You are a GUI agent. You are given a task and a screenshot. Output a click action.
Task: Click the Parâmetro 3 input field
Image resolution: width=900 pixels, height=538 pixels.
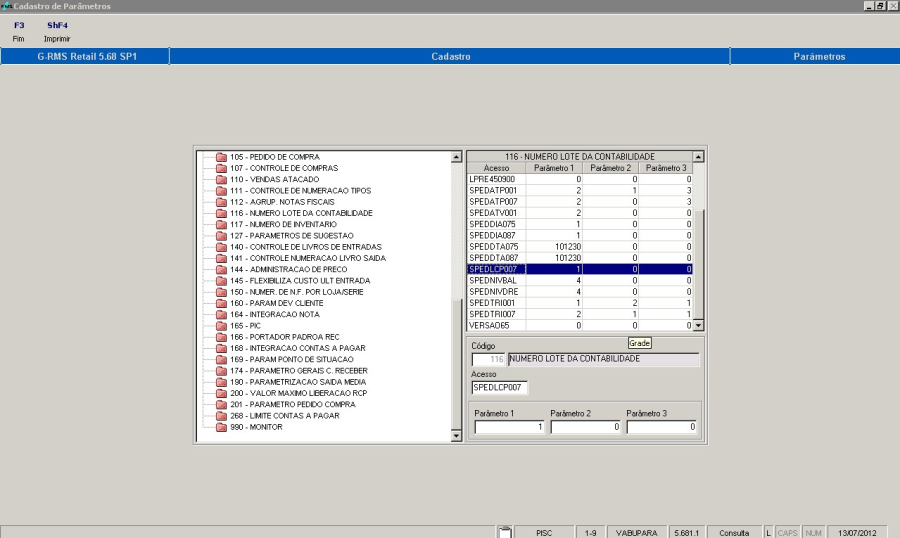tap(661, 427)
